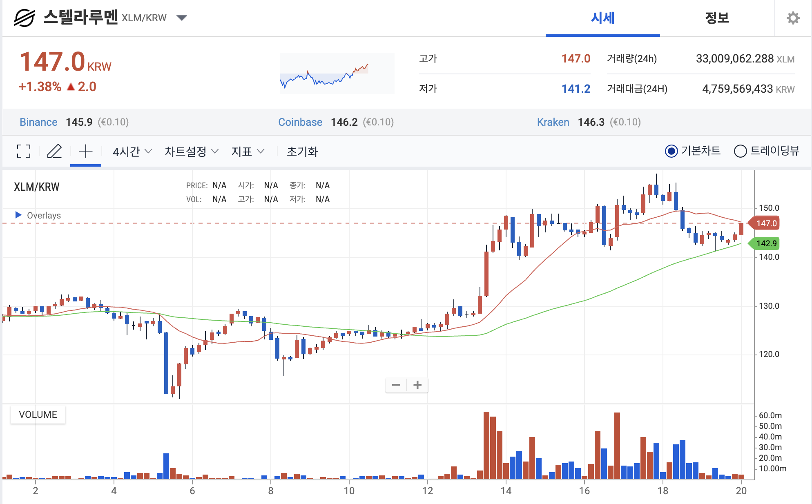Open the settings gear icon
The image size is (812, 504).
(x=793, y=18)
